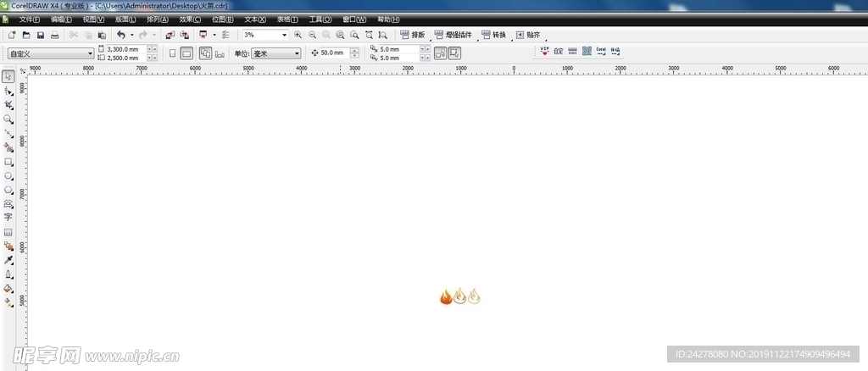868x371 pixels.
Task: Select the Interactive Fill tool
Action: click(8, 302)
